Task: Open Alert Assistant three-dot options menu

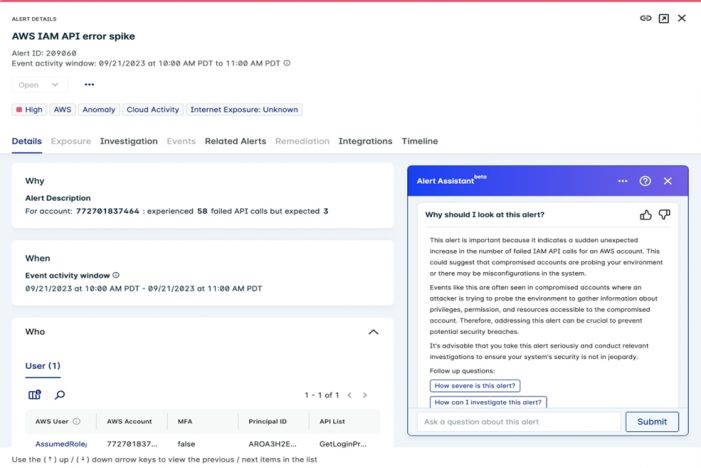Action: (x=623, y=181)
